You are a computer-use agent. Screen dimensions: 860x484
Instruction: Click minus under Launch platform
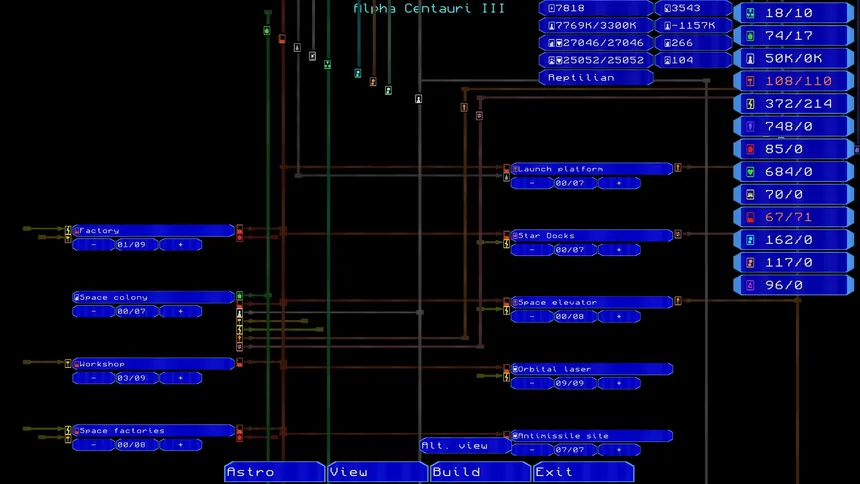coord(531,183)
